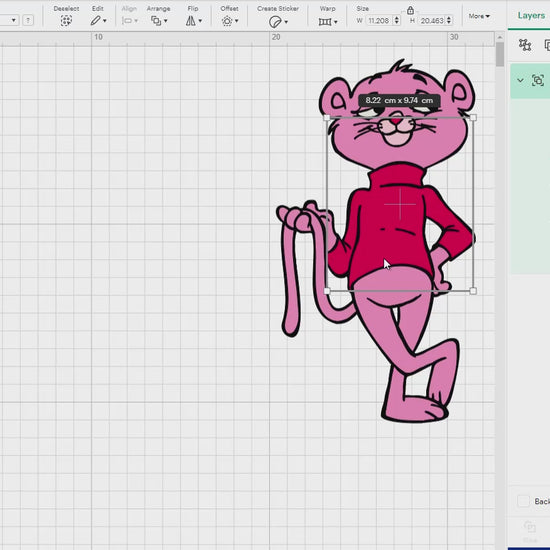Image resolution: width=550 pixels, height=550 pixels.
Task: Collapse the selected layer group chevron
Action: (520, 80)
